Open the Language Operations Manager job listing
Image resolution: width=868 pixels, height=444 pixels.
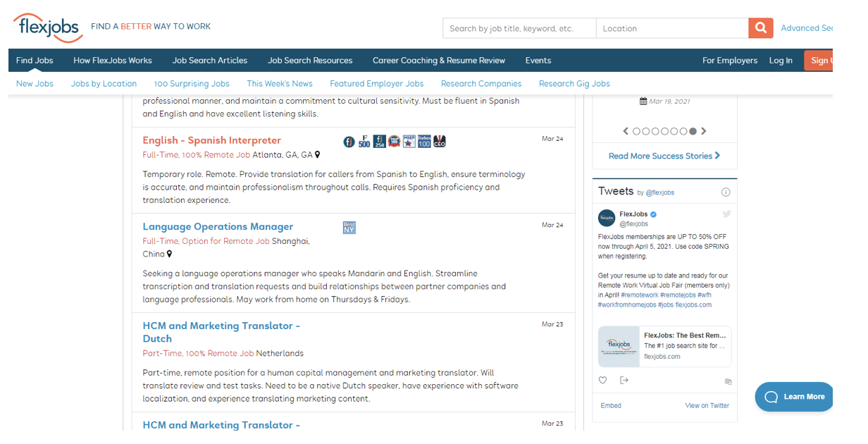coord(218,226)
